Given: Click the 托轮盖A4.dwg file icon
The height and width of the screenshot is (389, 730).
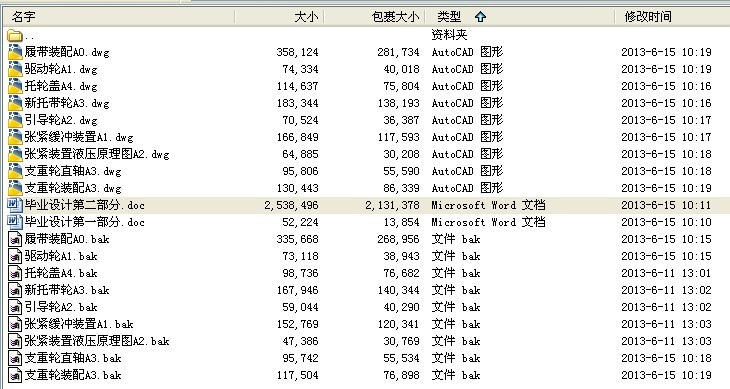Looking at the screenshot, I should pyautogui.click(x=15, y=86).
